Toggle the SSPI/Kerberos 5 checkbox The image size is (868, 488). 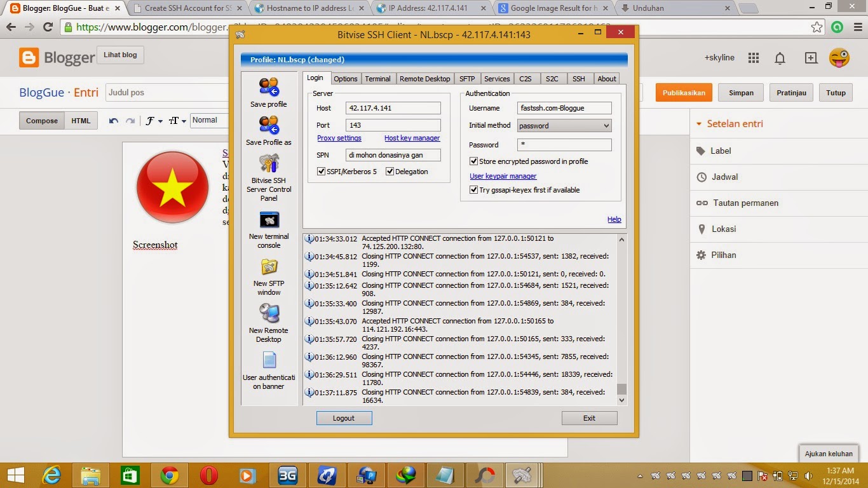coord(322,172)
